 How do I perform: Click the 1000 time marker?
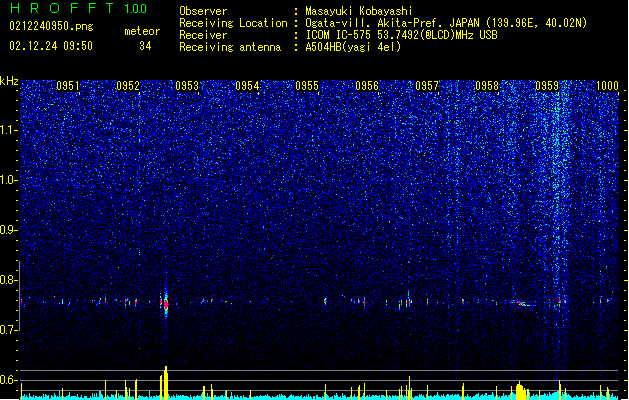(607, 85)
